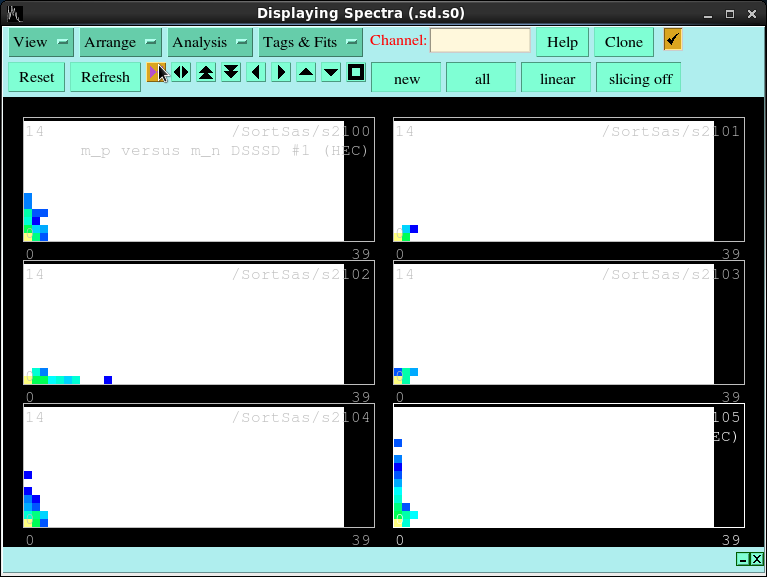Select the s2100 spectrum panel
Image resolution: width=767 pixels, height=577 pixels.
199,179
